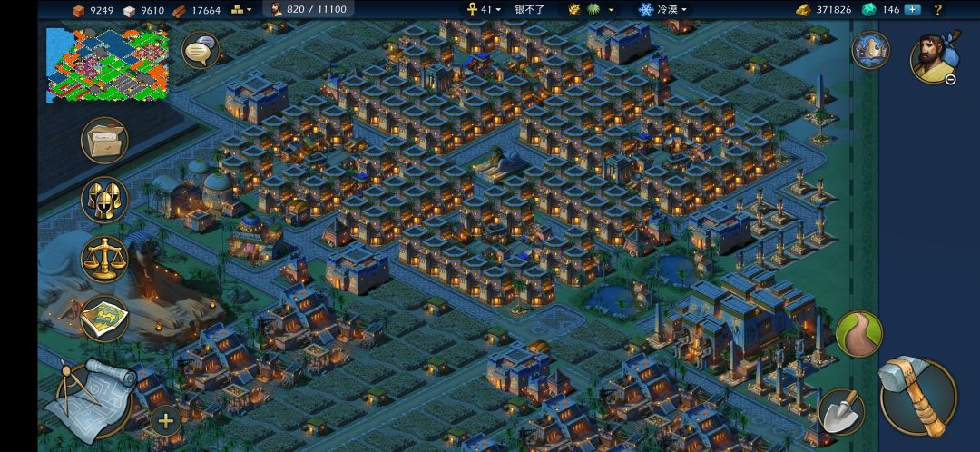Expand the gold bars resource dropdown
The width and height of the screenshot is (980, 452).
tap(242, 9)
